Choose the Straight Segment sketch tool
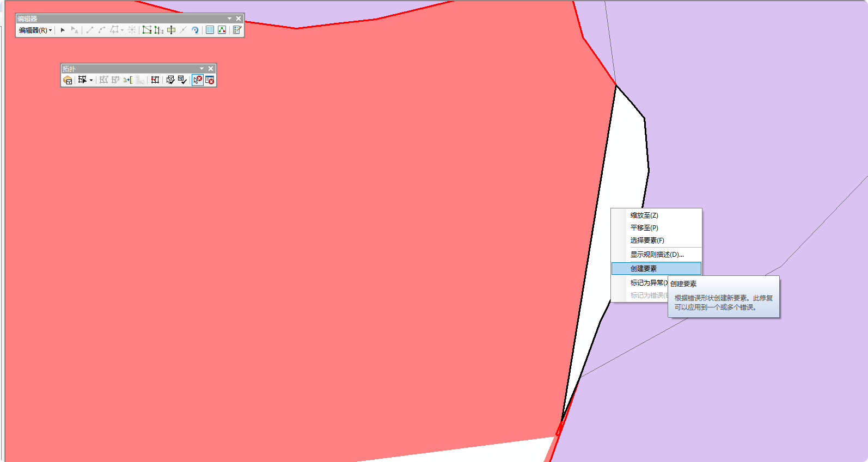This screenshot has width=868, height=462. (90, 30)
